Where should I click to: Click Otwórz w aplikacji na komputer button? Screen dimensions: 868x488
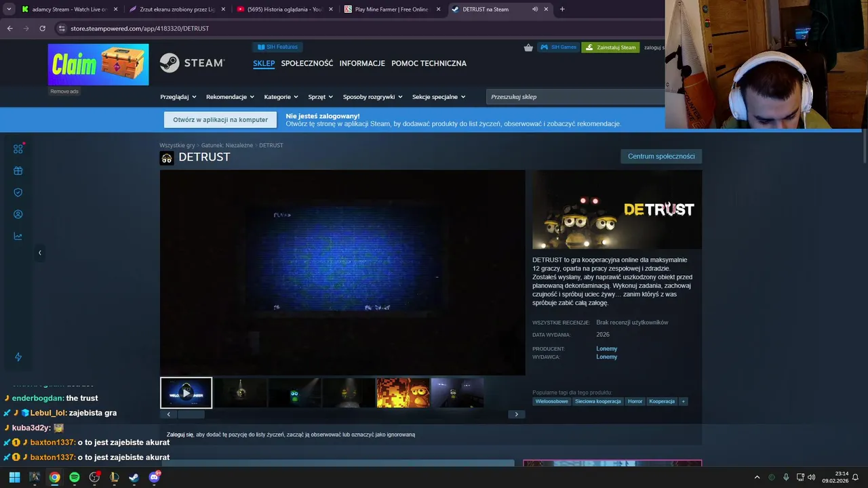coord(220,120)
